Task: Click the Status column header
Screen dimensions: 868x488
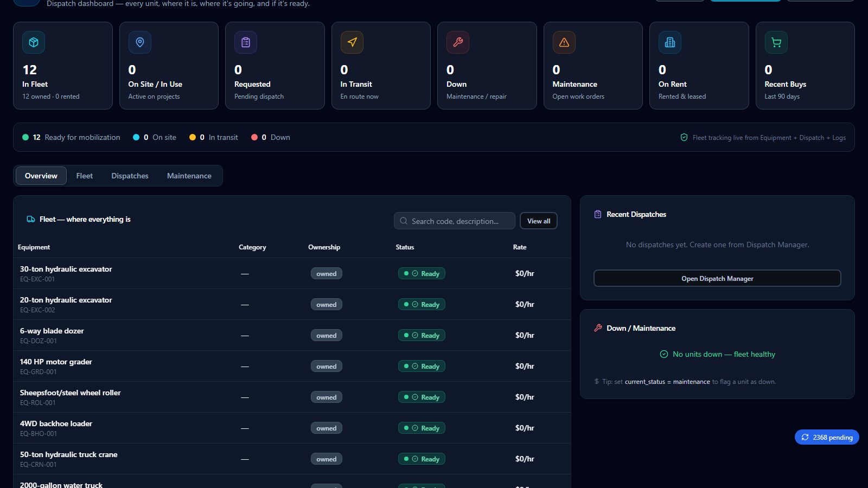Action: click(405, 247)
